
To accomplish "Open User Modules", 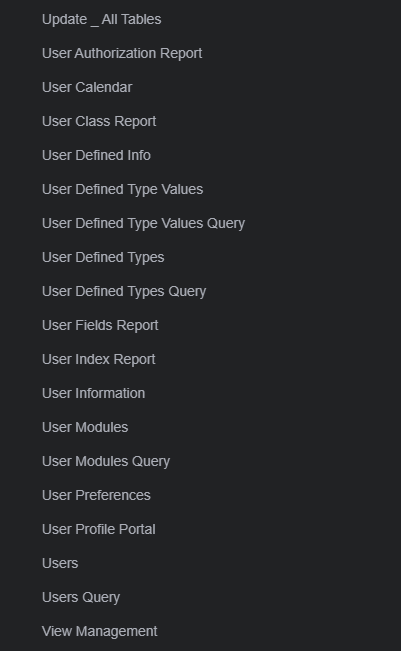I will (85, 428).
